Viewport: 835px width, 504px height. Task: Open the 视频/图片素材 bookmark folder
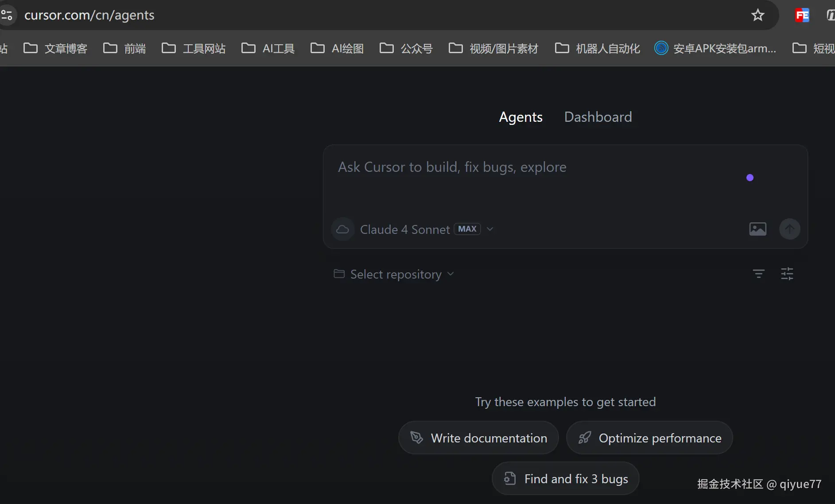coord(493,48)
